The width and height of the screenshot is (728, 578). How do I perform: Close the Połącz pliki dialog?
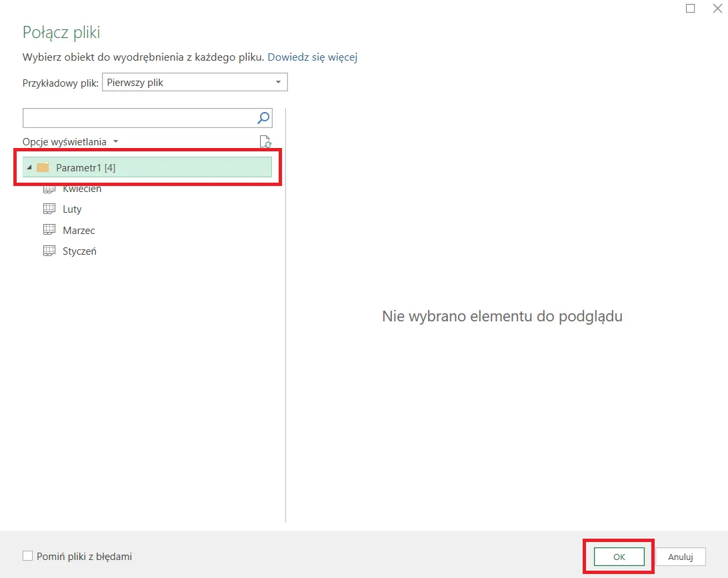[x=716, y=8]
